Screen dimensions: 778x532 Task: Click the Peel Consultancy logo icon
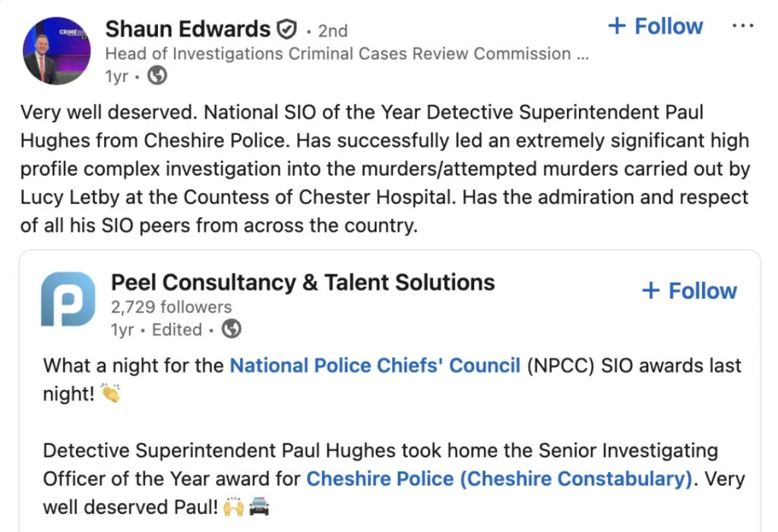click(68, 299)
